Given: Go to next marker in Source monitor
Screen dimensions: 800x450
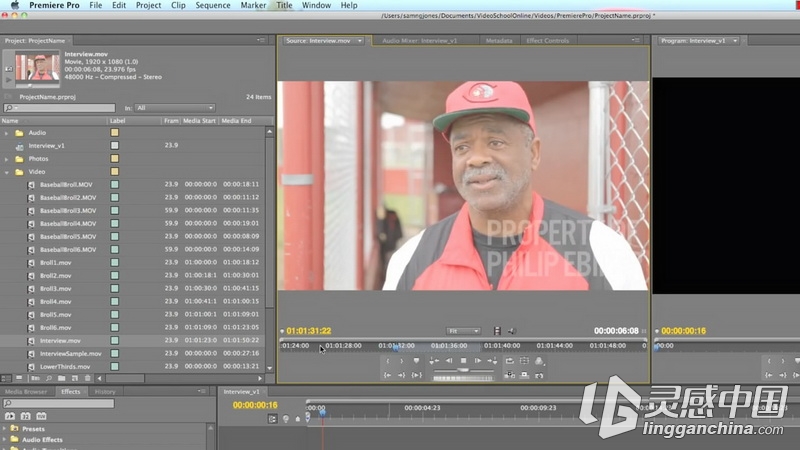Looking at the screenshot, I should pos(492,361).
